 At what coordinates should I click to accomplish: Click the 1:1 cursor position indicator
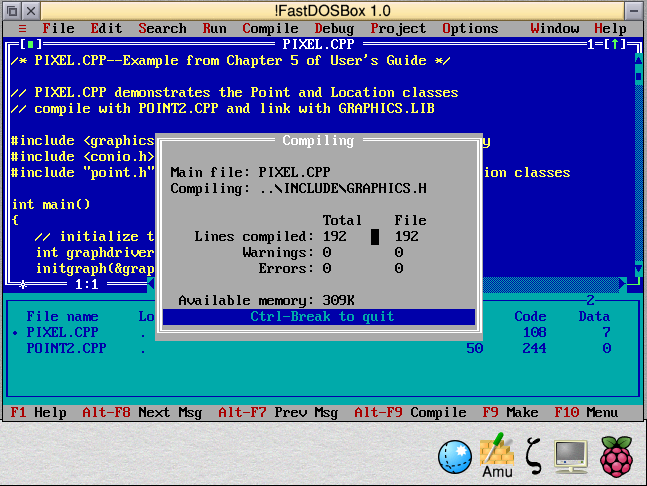[x=87, y=284]
